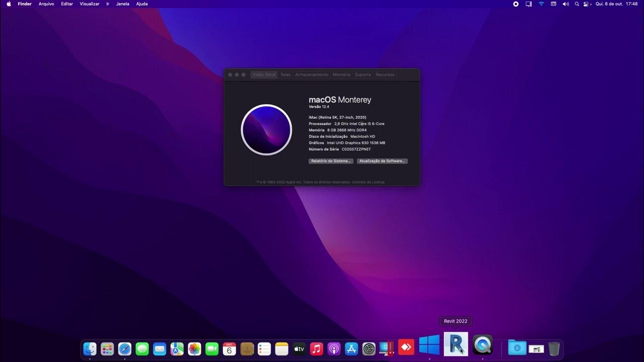Open the Contacts app in Dock
This screenshot has height=362, width=644.
tap(247, 348)
